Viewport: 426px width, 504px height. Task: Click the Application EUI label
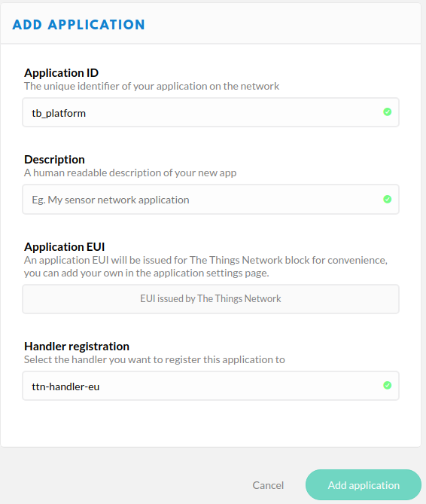click(65, 247)
